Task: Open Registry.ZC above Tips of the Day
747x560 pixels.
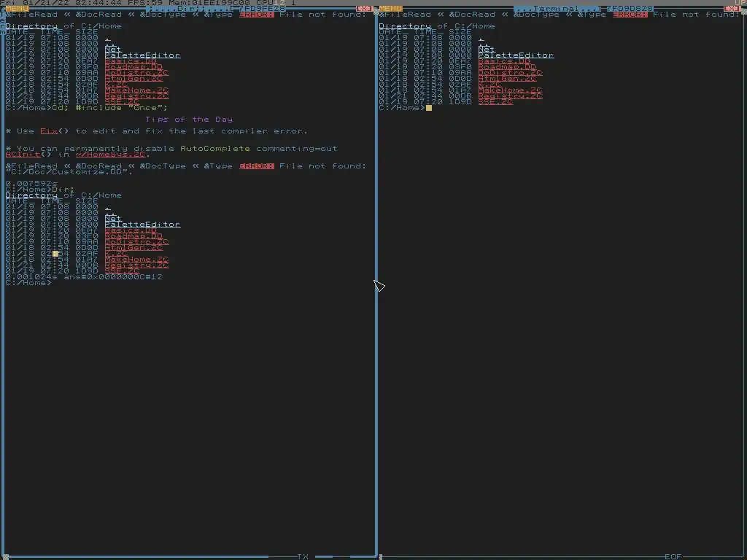Action: point(136,96)
